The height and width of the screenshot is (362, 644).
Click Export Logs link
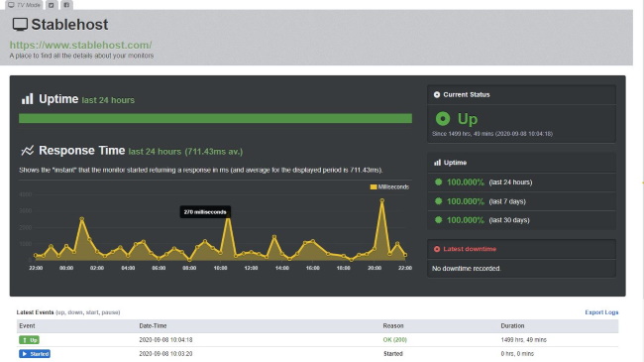click(x=601, y=312)
